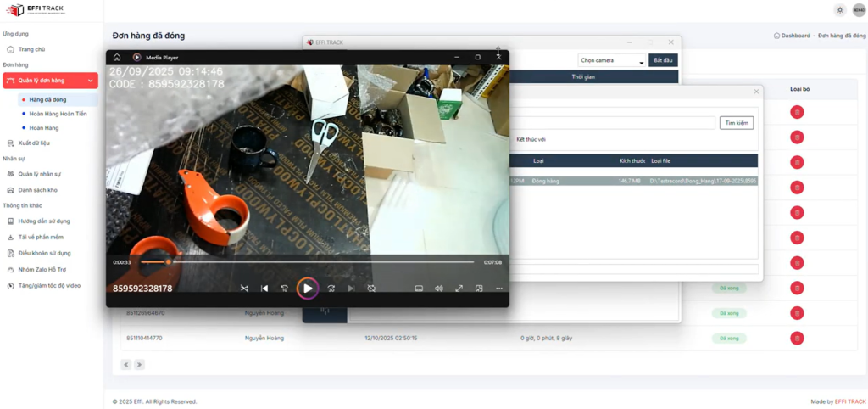Screen dimensions: 868x409
Task: Select Xuất dữ liệu in the sidebar
Action: click(34, 143)
